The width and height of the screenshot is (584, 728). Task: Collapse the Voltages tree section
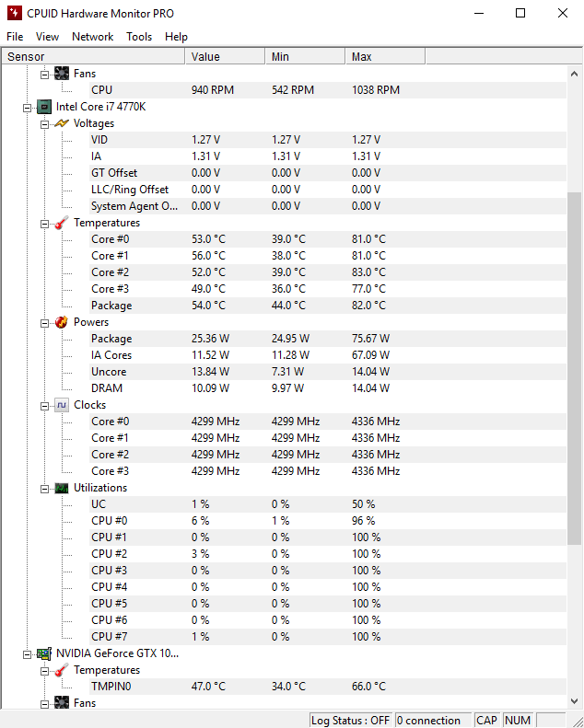[x=44, y=124]
